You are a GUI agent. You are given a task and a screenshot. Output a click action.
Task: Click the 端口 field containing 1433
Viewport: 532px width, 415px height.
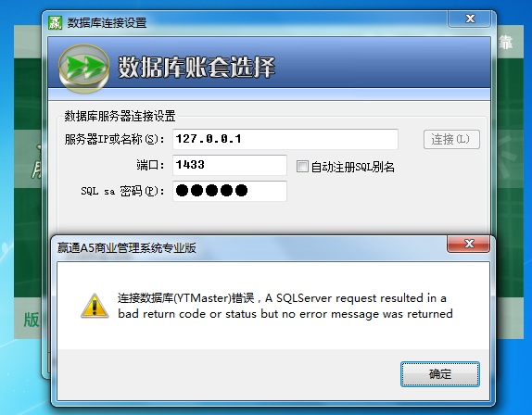[x=230, y=165]
